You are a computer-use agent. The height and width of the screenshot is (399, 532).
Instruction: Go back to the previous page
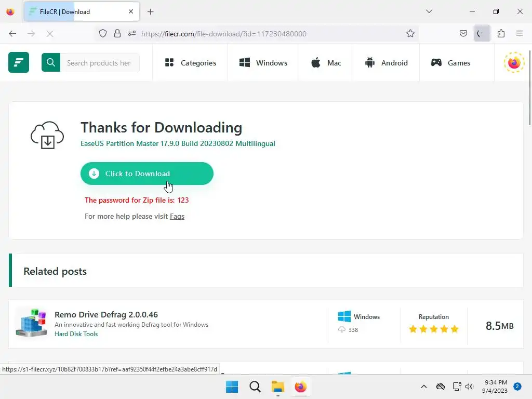(12, 34)
